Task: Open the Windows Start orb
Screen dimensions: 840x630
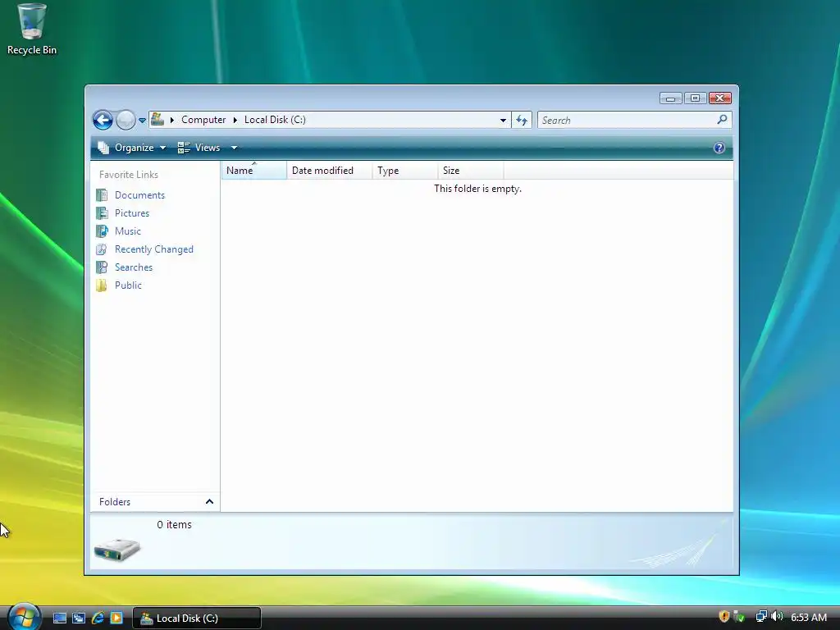Action: tap(24, 617)
